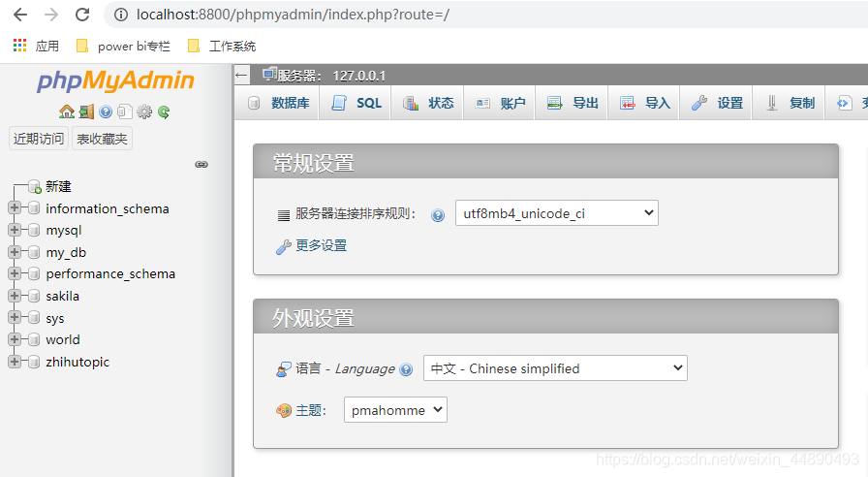Expand the sys database node
Image resolution: width=868 pixels, height=477 pixels.
pos(15,317)
